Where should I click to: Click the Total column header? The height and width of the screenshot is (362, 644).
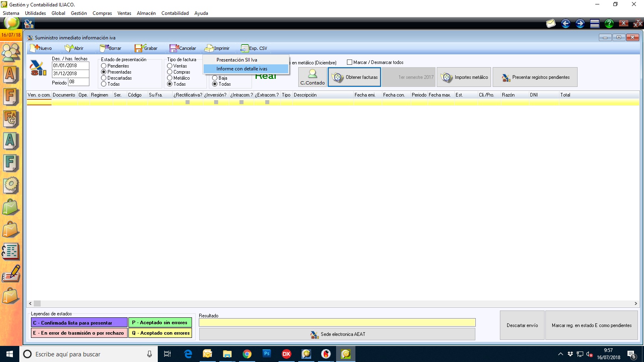pyautogui.click(x=566, y=95)
